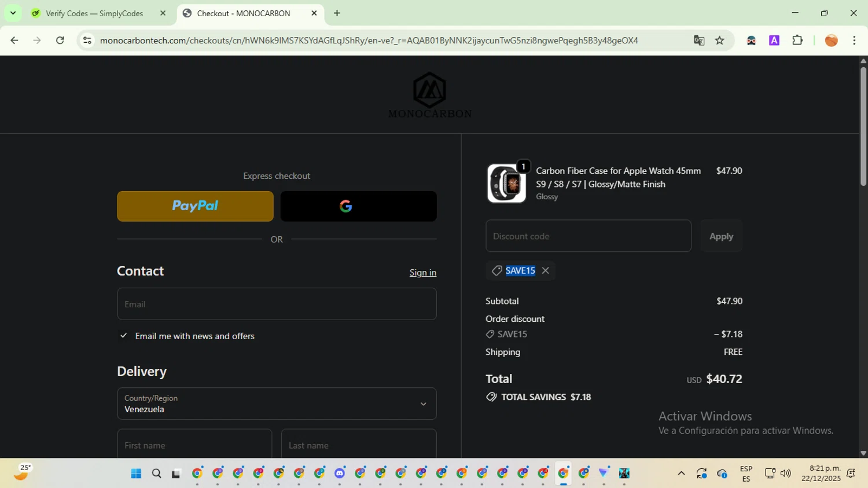Click the active Chrome window taskbar icon
This screenshot has width=868, height=488.
pos(563,474)
